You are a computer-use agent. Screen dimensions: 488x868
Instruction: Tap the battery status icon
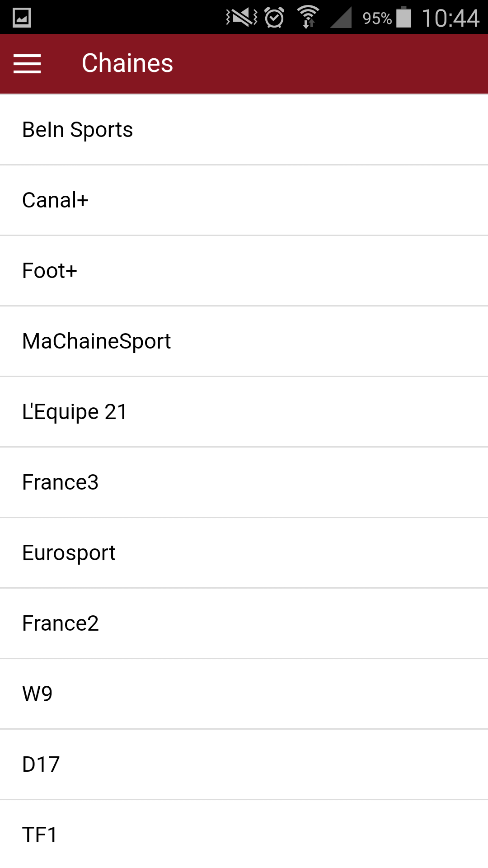tap(404, 18)
